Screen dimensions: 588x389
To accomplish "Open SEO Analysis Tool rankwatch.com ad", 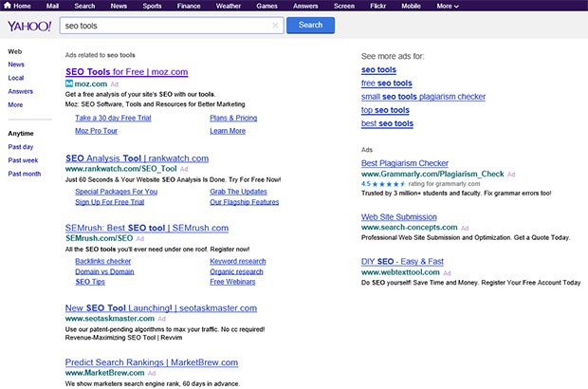I will coord(137,158).
